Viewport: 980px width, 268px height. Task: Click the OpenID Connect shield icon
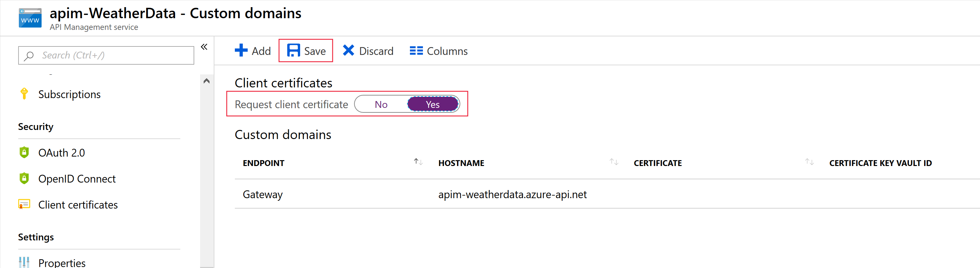(x=24, y=179)
